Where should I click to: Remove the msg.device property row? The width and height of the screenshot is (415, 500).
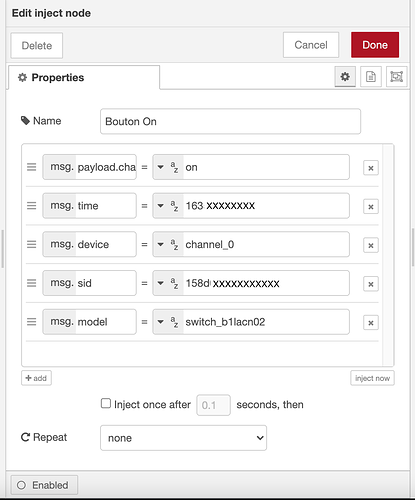[x=371, y=245]
